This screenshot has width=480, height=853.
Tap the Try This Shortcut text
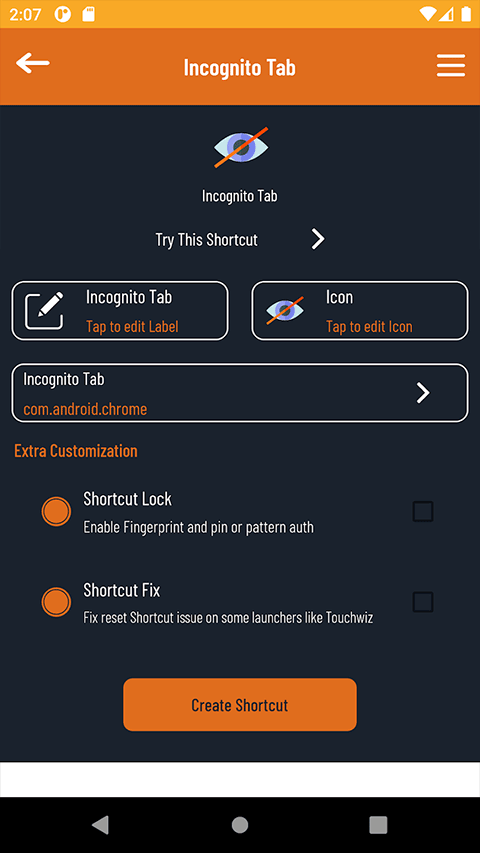(207, 240)
